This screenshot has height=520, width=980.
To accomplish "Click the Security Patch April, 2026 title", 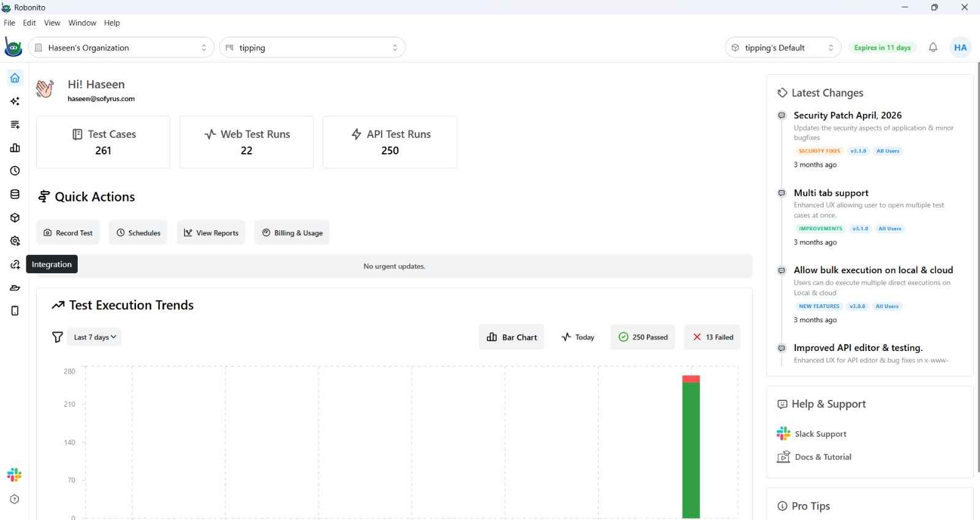I will pos(848,115).
